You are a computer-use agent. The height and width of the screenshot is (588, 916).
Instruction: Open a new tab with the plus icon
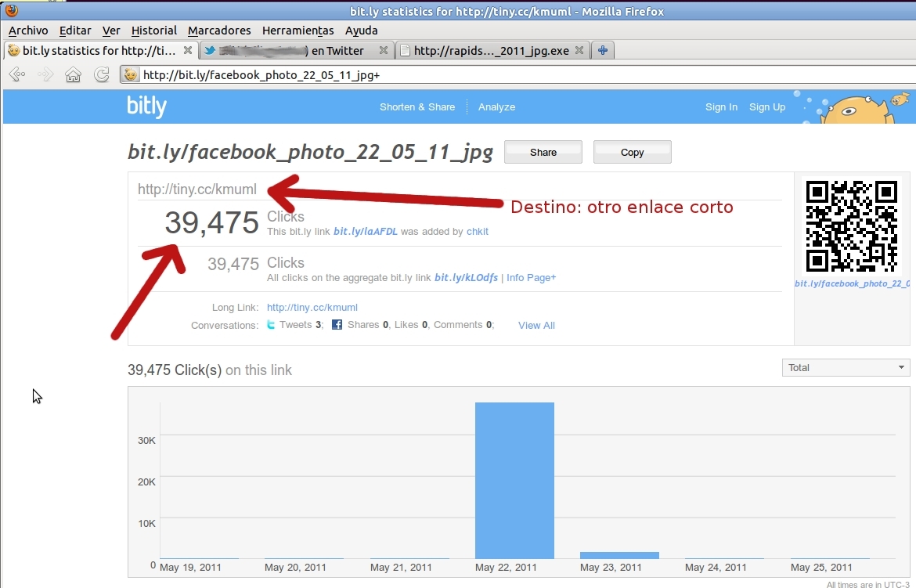click(602, 50)
